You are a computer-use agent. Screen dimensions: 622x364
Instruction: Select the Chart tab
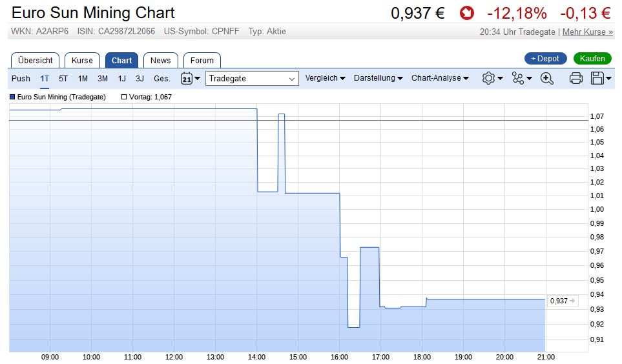coord(121,61)
